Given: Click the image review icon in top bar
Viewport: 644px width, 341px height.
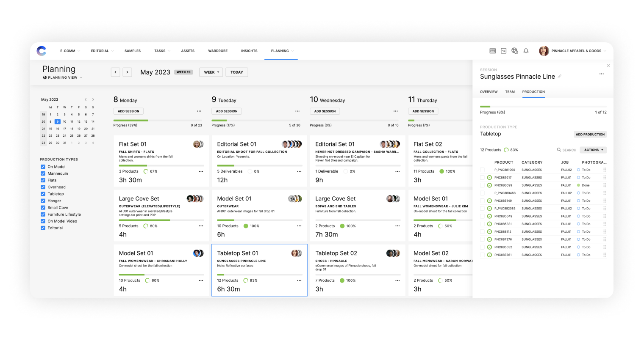Looking at the screenshot, I should click(503, 50).
